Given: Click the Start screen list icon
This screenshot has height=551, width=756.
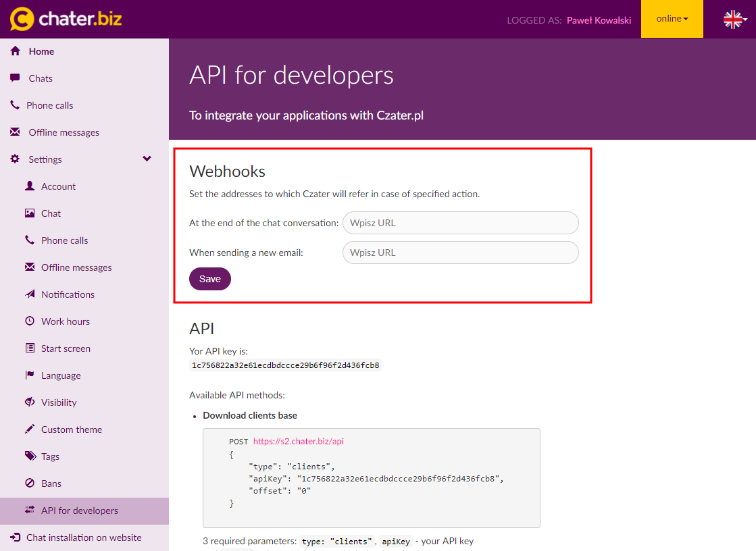Looking at the screenshot, I should (30, 348).
